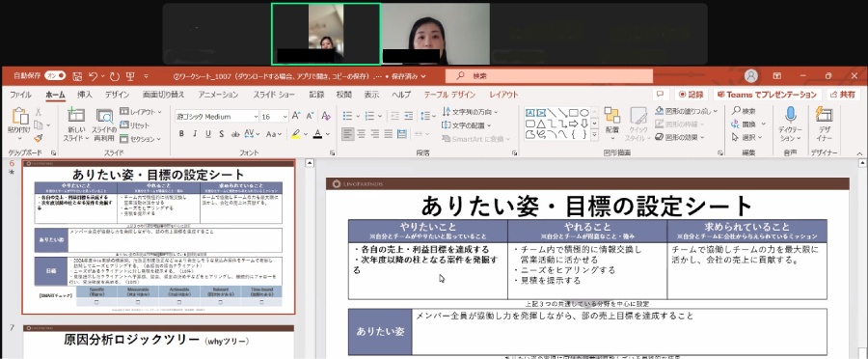The width and height of the screenshot is (868, 359).
Task: Expand the Section (セクション) dropdown
Action: [141, 139]
